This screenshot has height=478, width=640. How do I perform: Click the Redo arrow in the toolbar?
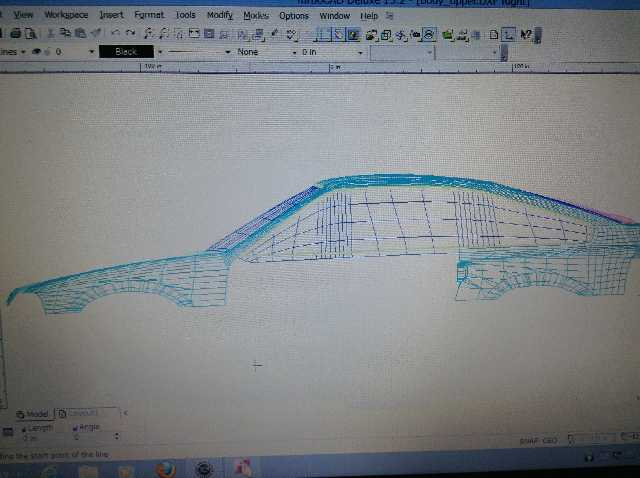point(131,34)
